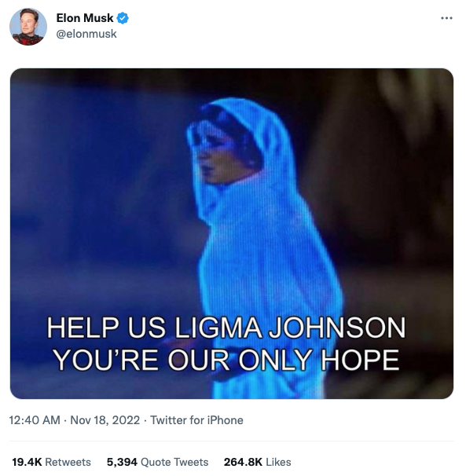View the 5,394 Quote Tweets

coord(157,462)
